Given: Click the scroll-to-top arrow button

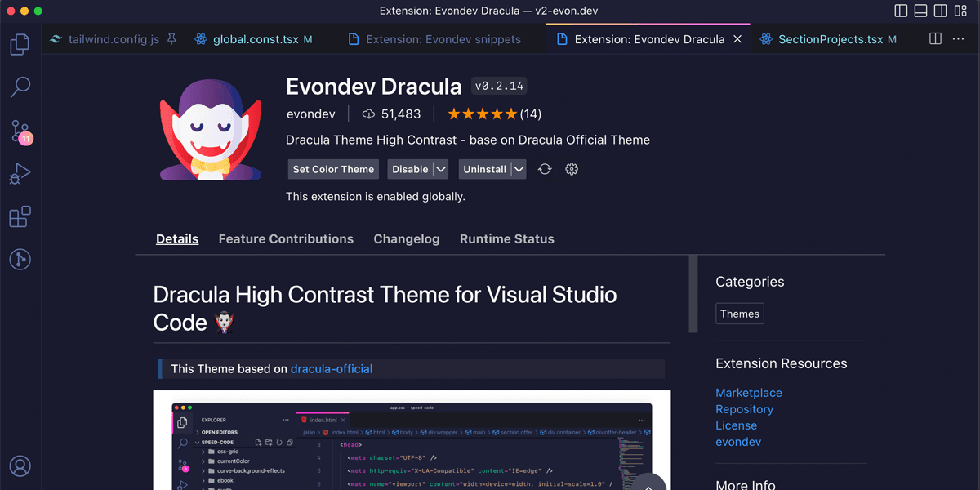Looking at the screenshot, I should tap(649, 483).
